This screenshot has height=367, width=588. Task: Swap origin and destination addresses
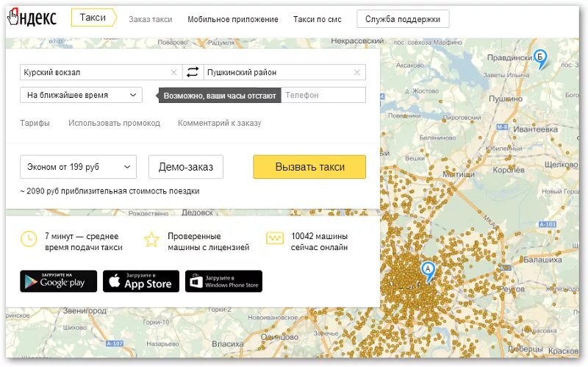click(x=193, y=72)
